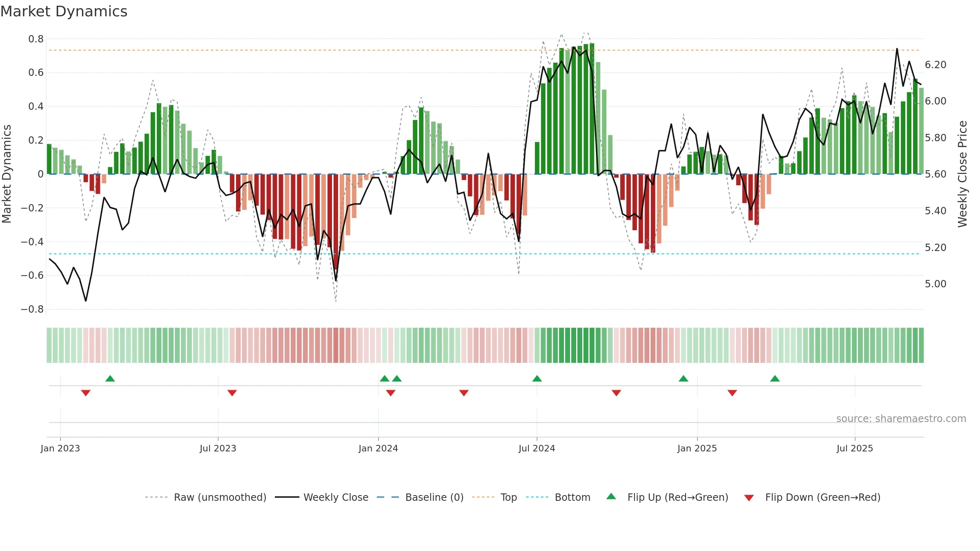Click the green flip-up marker at Jul 2024
The height and width of the screenshot is (551, 980).
tap(537, 378)
